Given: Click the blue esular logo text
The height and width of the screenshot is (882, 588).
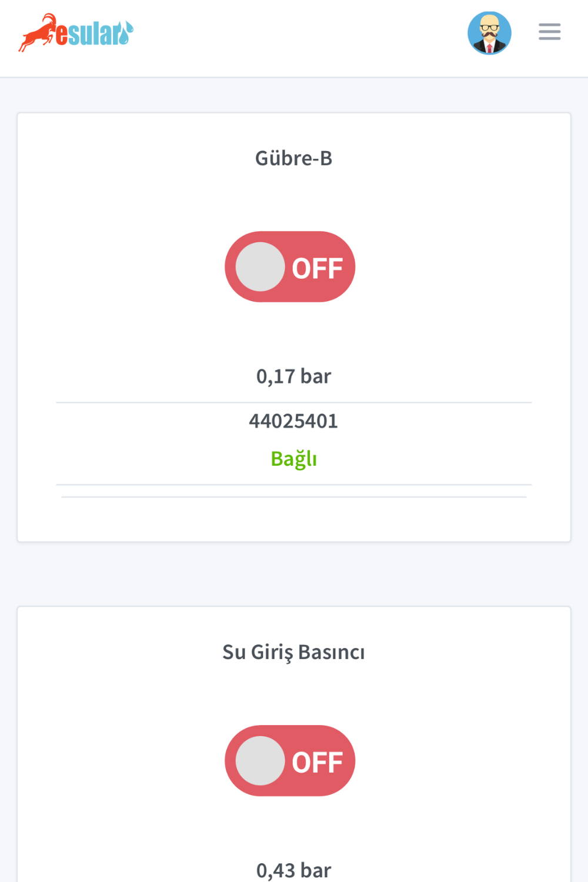Looking at the screenshot, I should pos(88,34).
